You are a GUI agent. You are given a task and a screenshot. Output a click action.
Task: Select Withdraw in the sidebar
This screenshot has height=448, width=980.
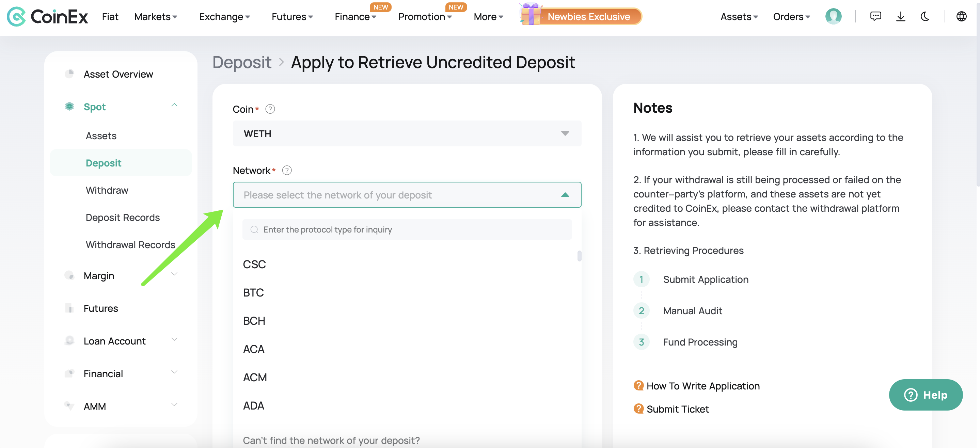(x=107, y=190)
